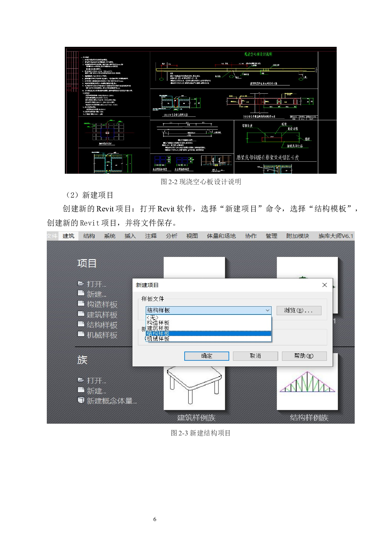Image resolution: width=392 pixels, height=555 pixels.
Task: Switch to the 管理 ribbon tab
Action: (x=272, y=236)
